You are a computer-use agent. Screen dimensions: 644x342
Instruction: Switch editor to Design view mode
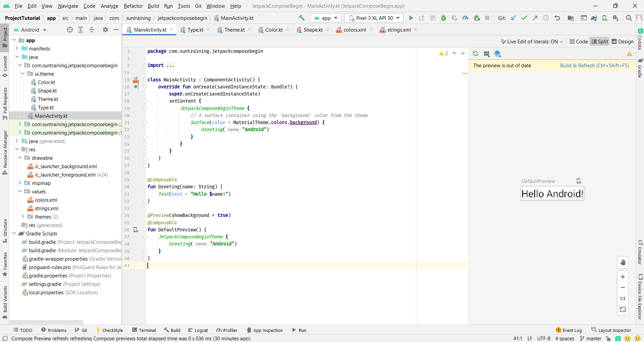pos(623,41)
